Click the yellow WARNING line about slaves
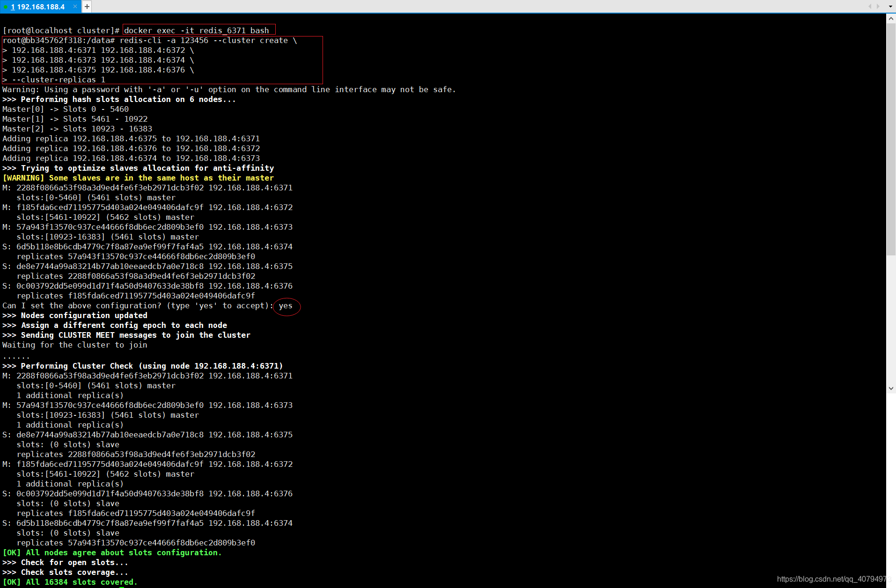Screen dimensions: 896x588 138,178
